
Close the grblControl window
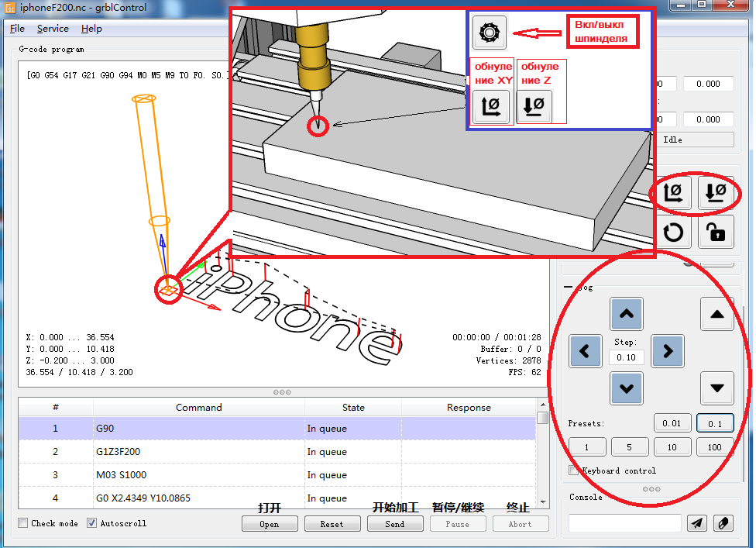click(730, 5)
